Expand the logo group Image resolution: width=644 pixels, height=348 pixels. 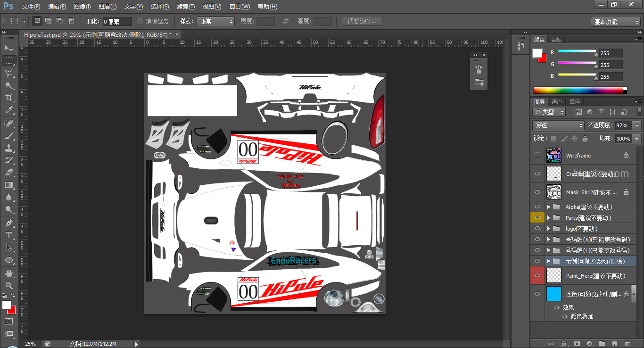pos(549,228)
